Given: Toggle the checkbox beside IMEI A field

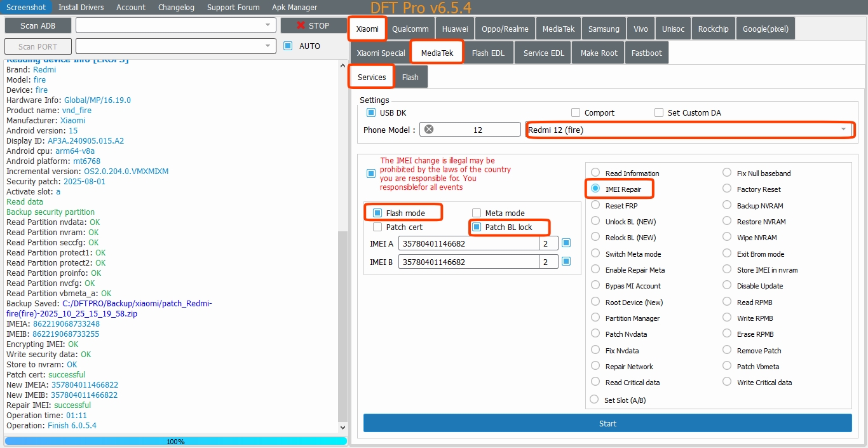Looking at the screenshot, I should click(x=566, y=243).
